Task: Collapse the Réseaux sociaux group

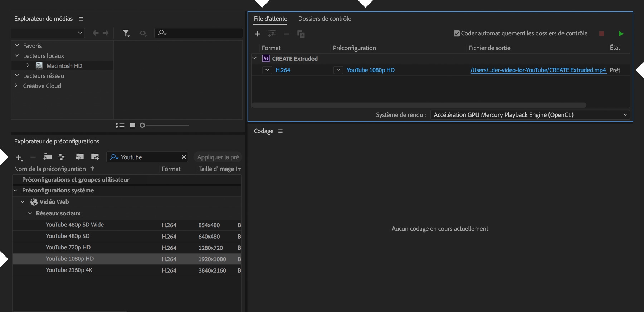Action: point(30,213)
